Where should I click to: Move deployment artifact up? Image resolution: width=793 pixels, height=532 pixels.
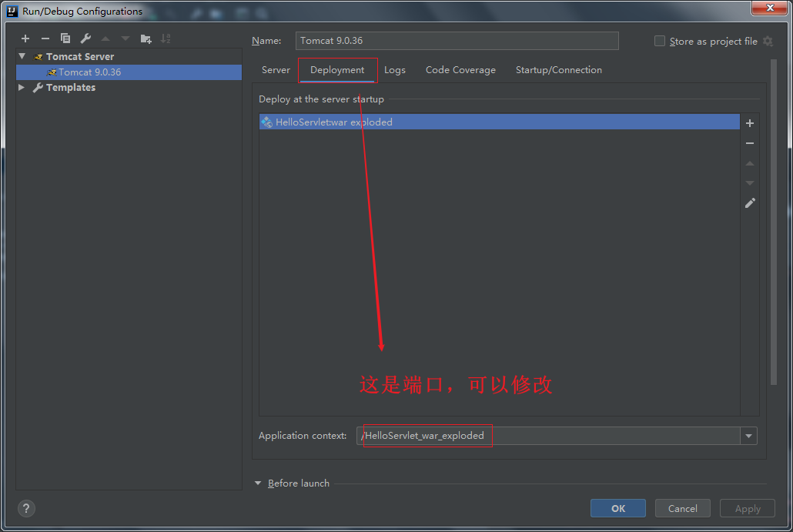point(750,163)
